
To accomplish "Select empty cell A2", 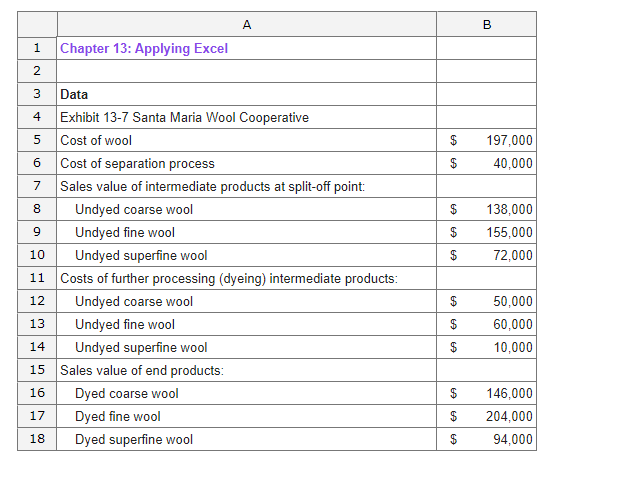I will 247,71.
